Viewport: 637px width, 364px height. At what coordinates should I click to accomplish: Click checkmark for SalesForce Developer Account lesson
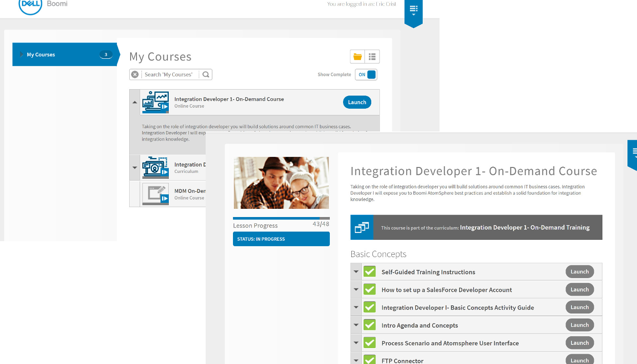369,290
